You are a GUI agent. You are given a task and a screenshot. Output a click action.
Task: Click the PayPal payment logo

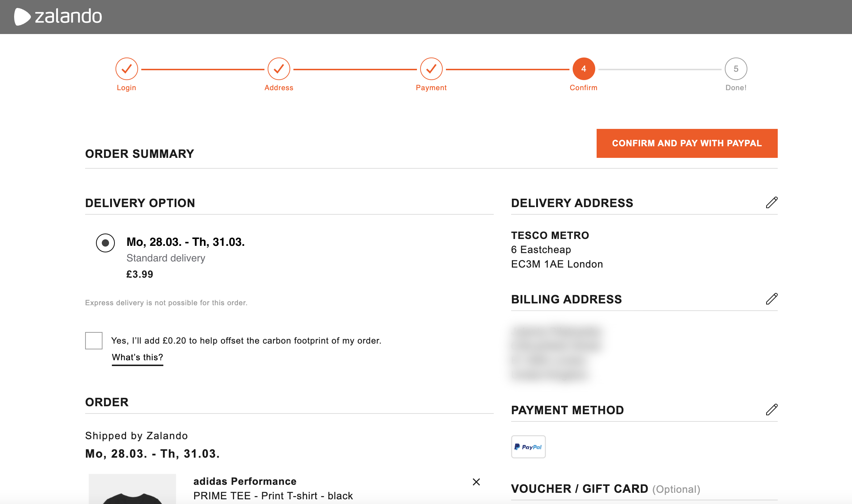pos(528,447)
